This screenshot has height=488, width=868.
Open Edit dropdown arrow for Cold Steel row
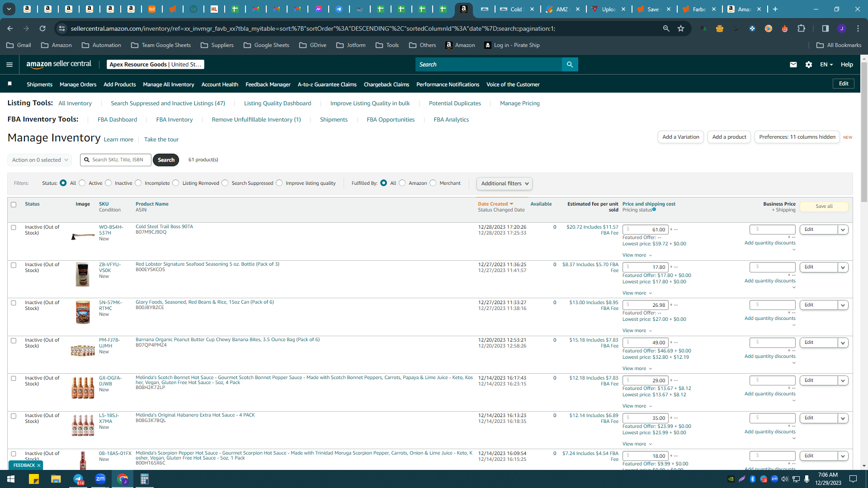843,230
